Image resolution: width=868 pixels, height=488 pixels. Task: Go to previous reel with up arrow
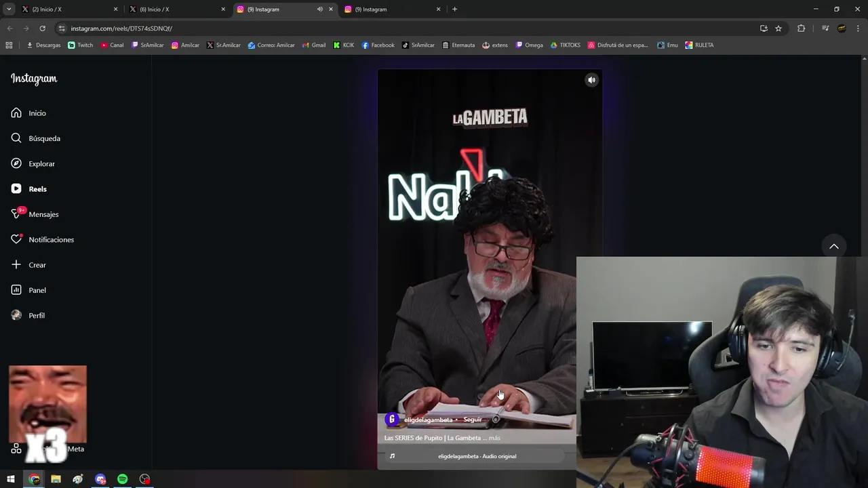coord(834,247)
